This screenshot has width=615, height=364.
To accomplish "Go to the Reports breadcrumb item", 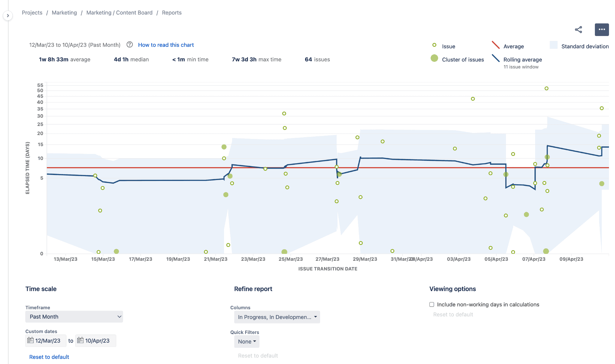I will pos(171,13).
